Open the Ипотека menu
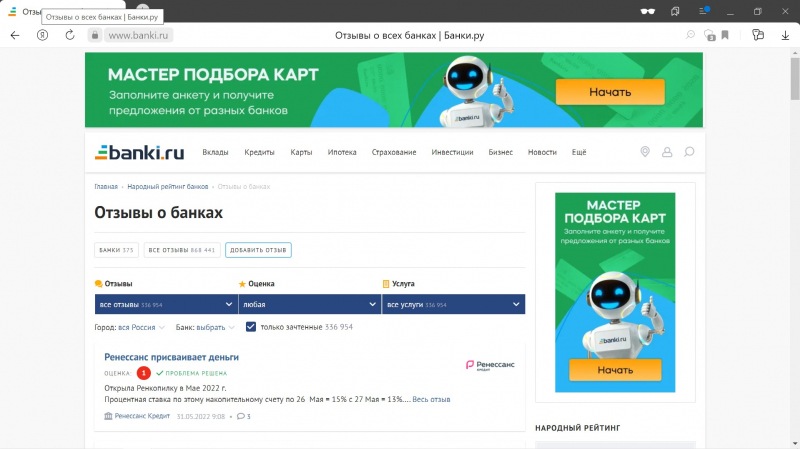The height and width of the screenshot is (449, 800). pos(342,152)
